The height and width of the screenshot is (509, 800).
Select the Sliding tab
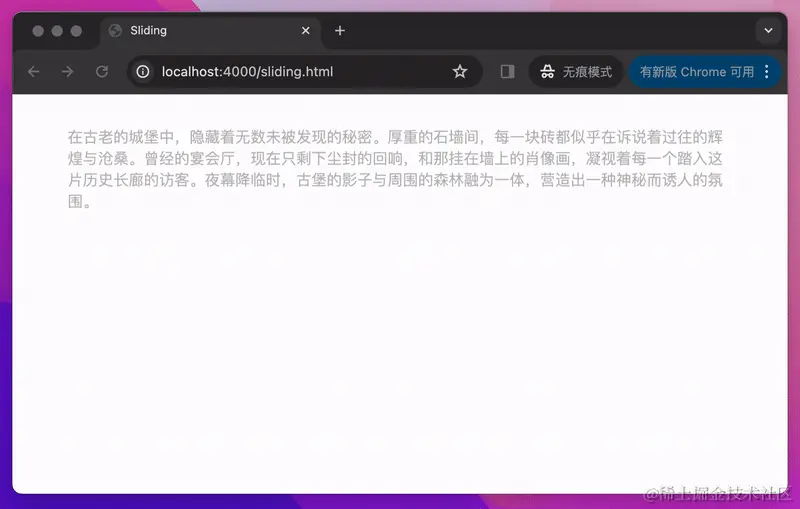tap(210, 31)
